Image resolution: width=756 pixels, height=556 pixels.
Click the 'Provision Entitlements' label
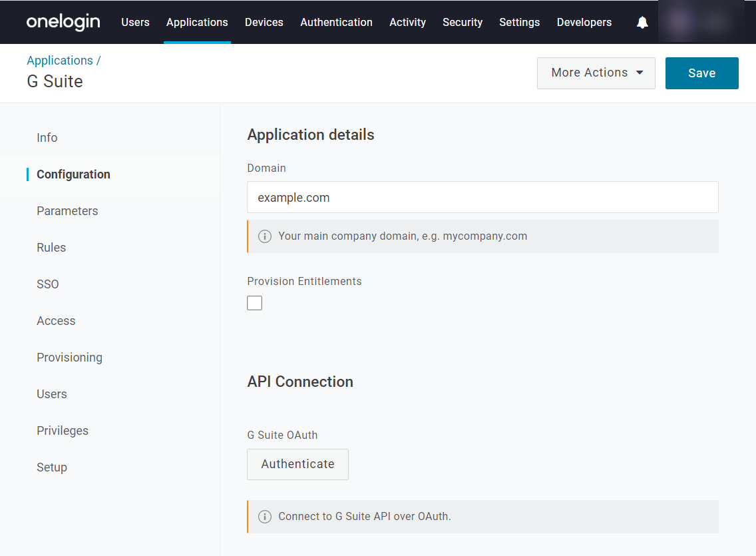(x=304, y=282)
